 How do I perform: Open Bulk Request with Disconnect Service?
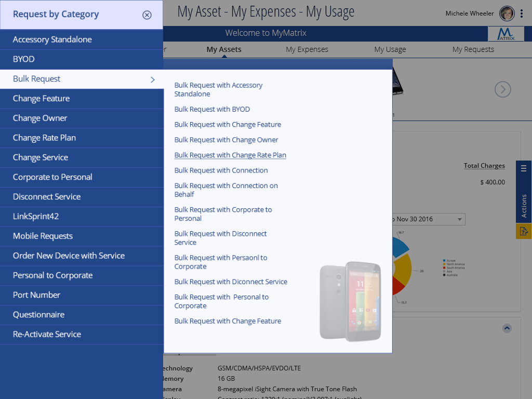coord(220,238)
